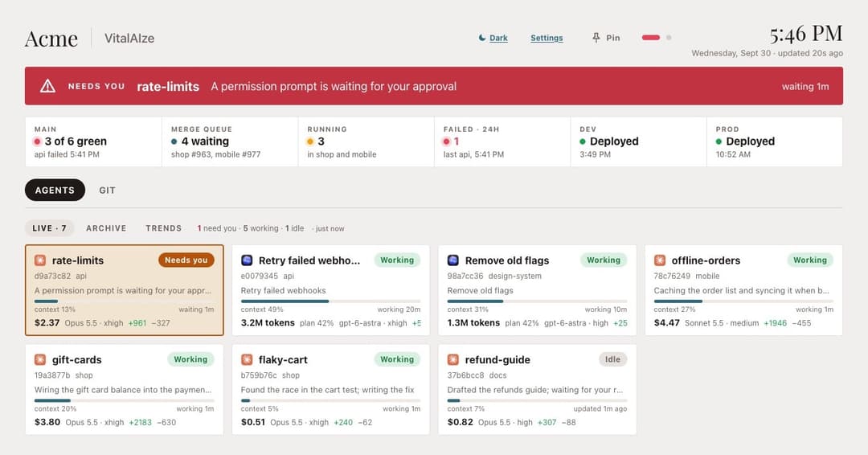Open the TRENDS tab

(163, 228)
